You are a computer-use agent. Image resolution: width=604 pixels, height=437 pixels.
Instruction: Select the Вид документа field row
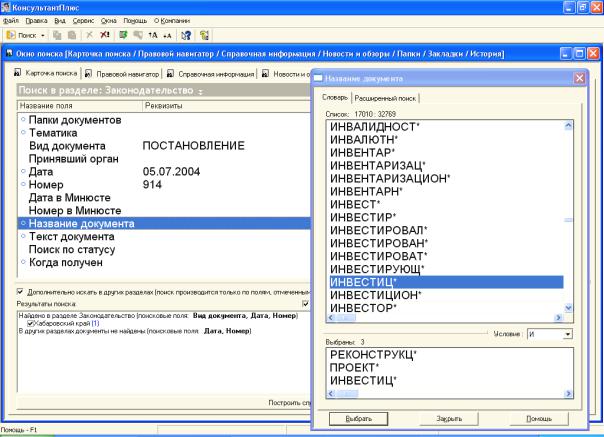coord(164,146)
